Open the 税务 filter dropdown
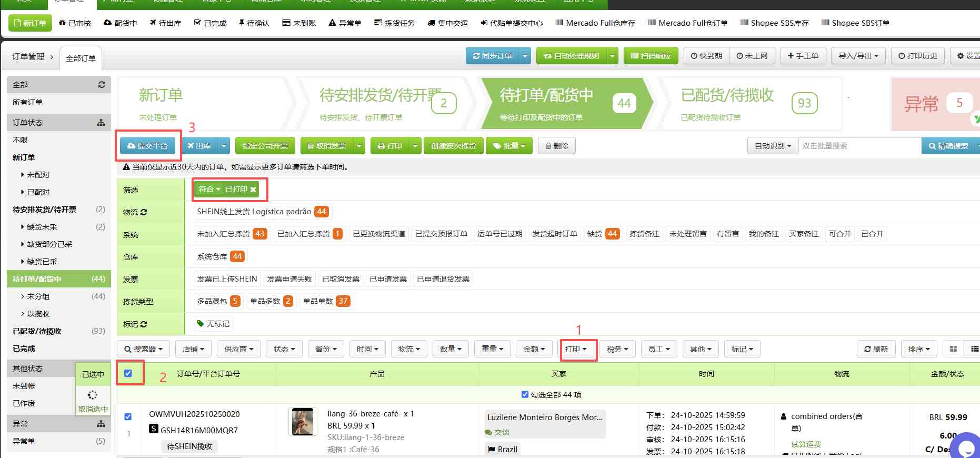Viewport: 980px width, 458px height. [x=617, y=349]
